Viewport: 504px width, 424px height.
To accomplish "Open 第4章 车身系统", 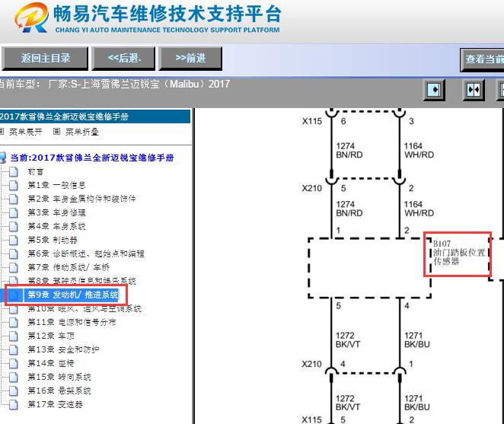I will point(56,226).
